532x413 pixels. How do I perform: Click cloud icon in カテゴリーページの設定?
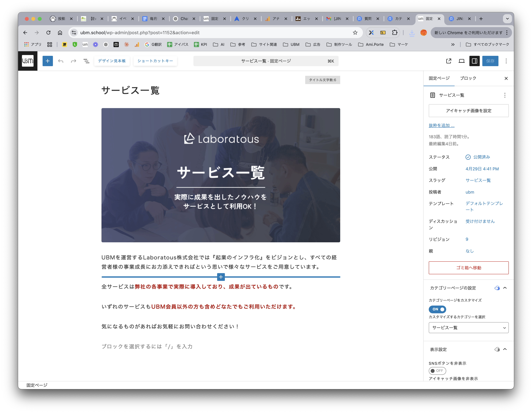coord(497,288)
